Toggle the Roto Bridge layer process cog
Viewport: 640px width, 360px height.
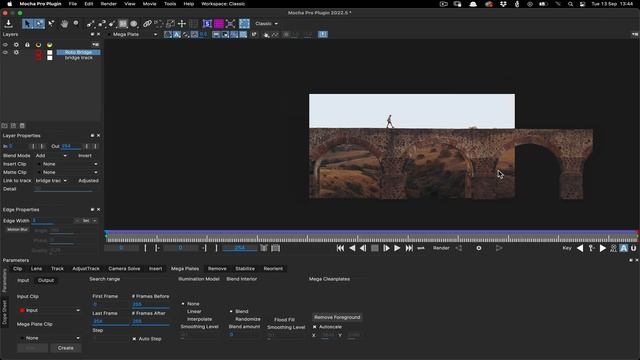tap(16, 52)
